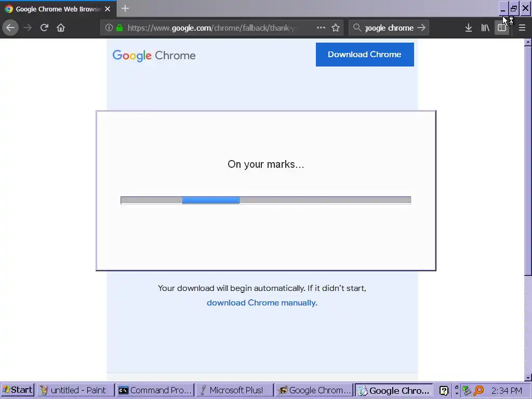532x399 pixels.
Task: Click the scrollbar down arrow
Action: [x=528, y=377]
